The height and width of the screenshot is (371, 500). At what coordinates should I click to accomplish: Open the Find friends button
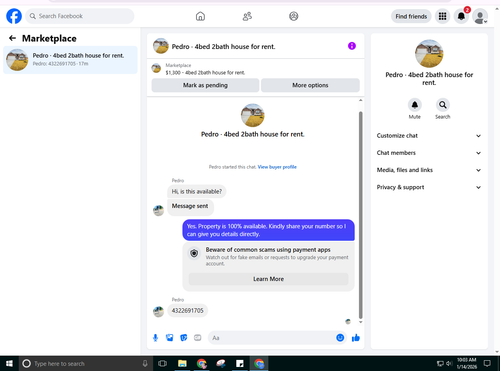411,16
